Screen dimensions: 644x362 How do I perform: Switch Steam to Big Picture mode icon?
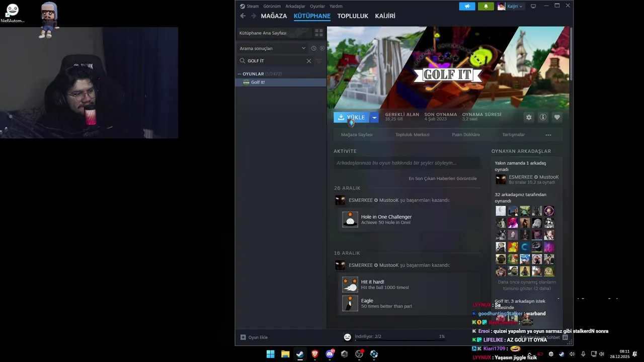pos(533,6)
